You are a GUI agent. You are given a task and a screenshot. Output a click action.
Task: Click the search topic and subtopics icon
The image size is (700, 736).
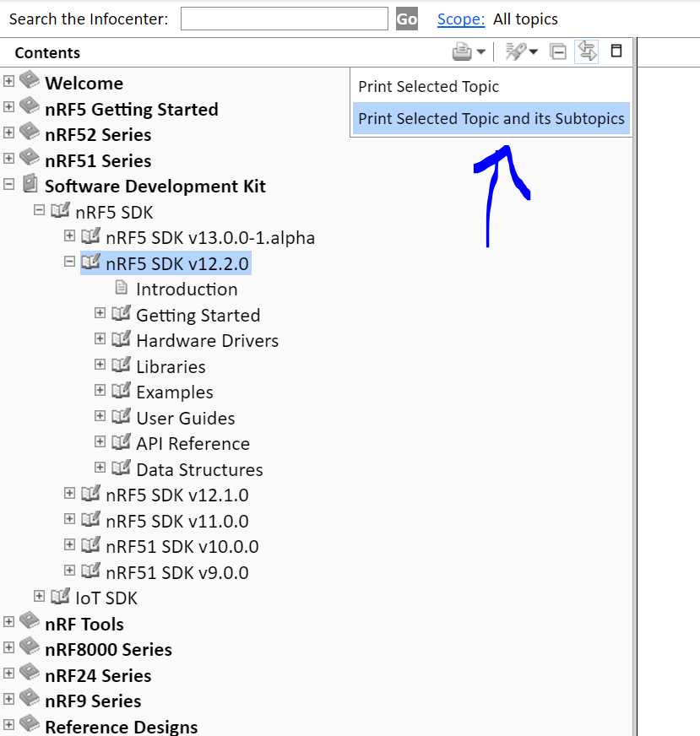tap(516, 51)
